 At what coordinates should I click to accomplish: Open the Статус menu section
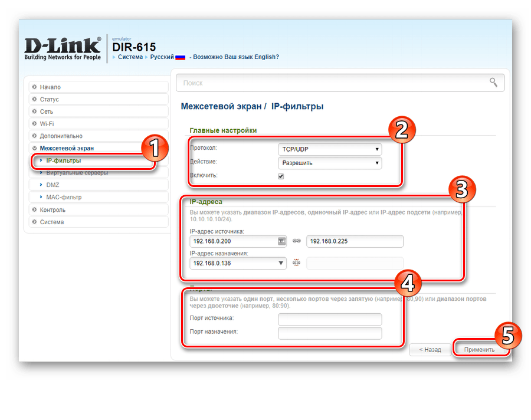click(x=99, y=99)
